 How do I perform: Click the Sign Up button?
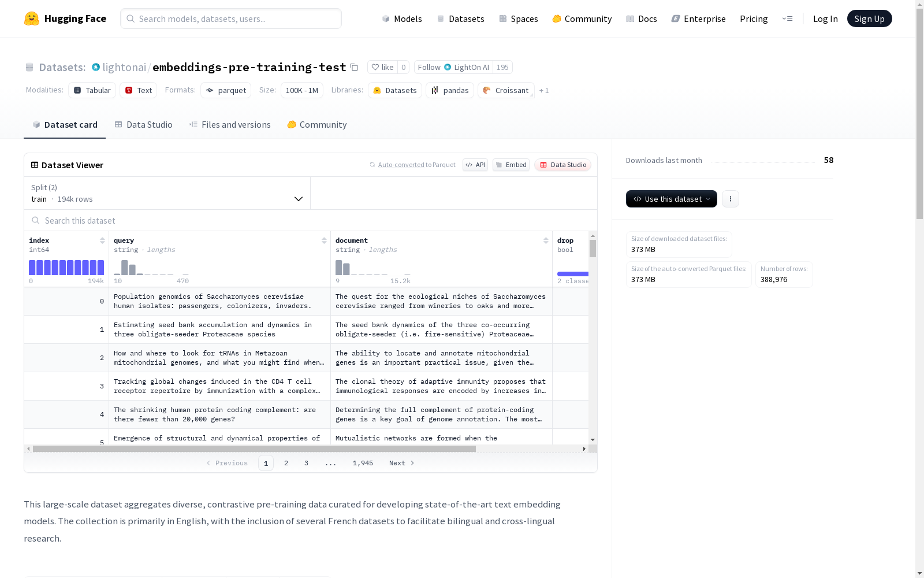click(869, 18)
